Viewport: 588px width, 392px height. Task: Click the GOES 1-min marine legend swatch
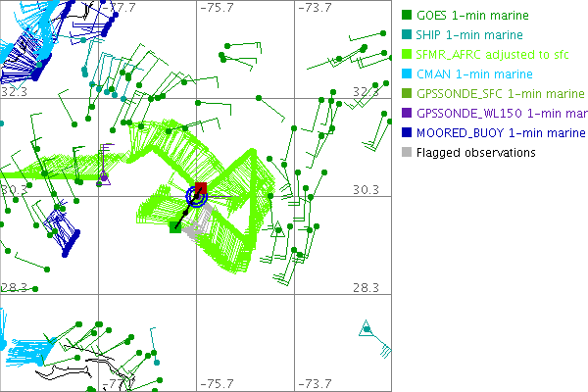tap(405, 16)
